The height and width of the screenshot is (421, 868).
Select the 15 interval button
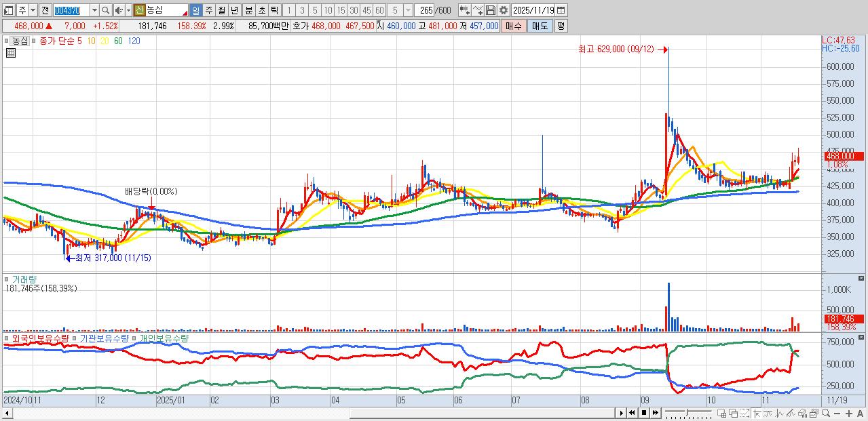[x=341, y=10]
